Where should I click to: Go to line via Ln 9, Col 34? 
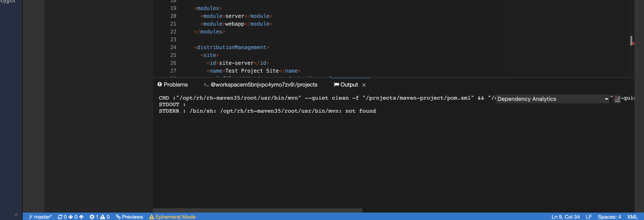(566, 217)
